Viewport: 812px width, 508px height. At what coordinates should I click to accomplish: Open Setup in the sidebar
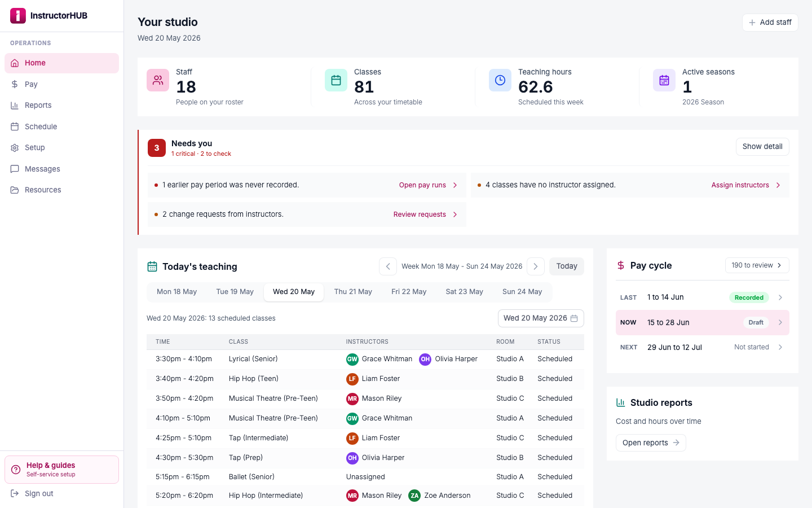pyautogui.click(x=62, y=148)
